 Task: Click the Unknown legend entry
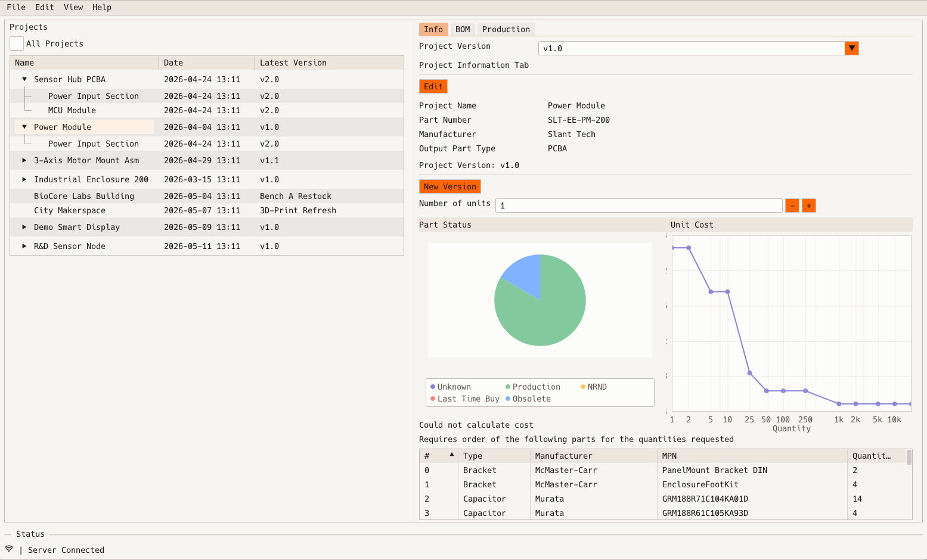[451, 387]
